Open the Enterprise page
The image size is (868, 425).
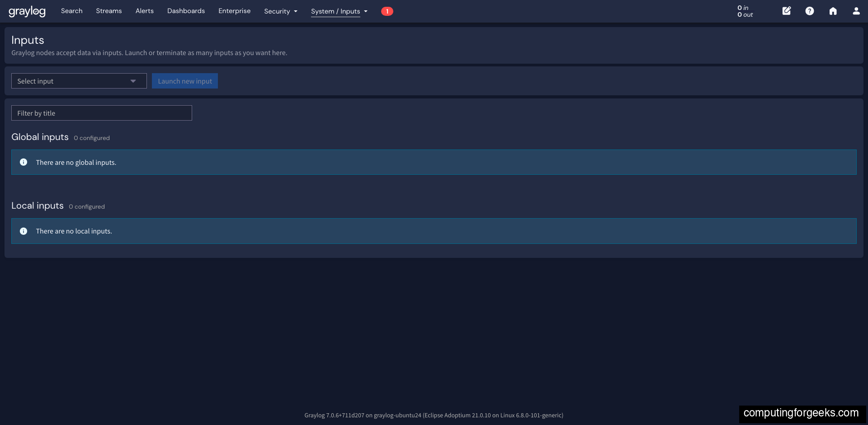(234, 11)
